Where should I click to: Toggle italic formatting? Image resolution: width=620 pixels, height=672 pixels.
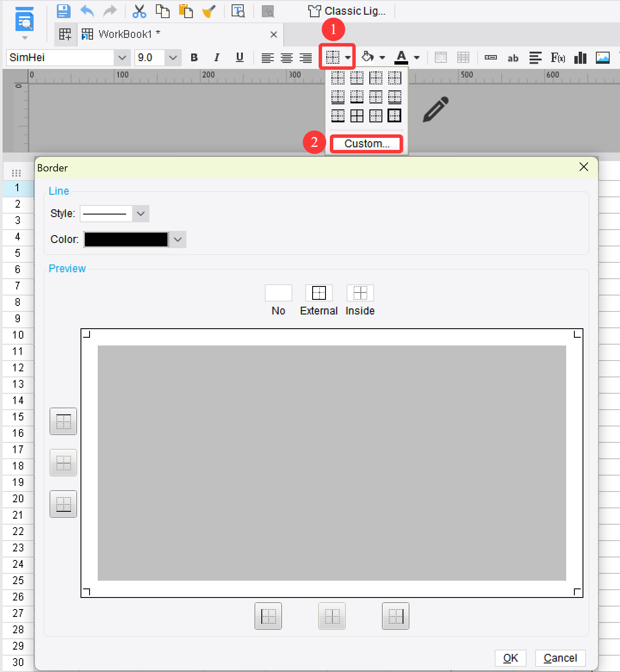(217, 57)
